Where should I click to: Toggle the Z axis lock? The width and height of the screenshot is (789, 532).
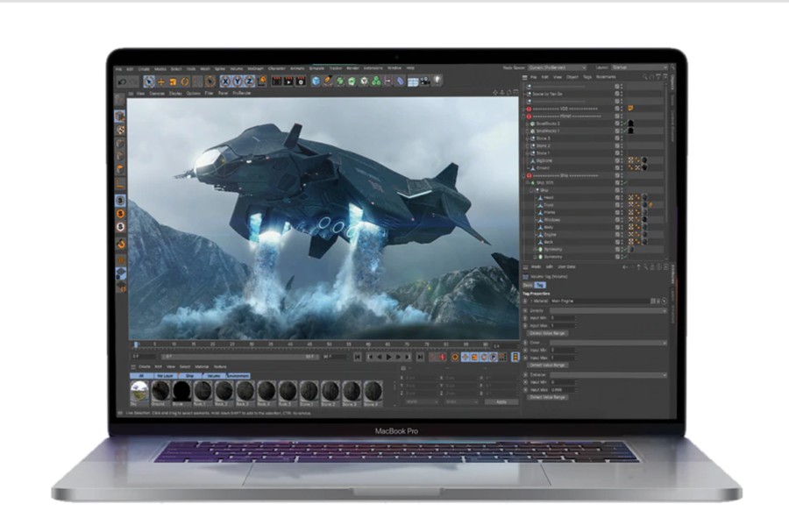click(250, 81)
